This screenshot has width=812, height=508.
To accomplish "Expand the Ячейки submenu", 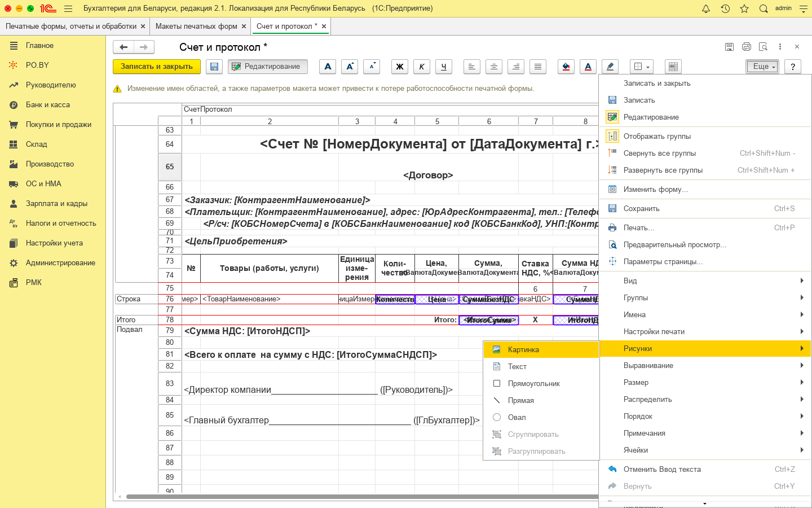I will [705, 450].
